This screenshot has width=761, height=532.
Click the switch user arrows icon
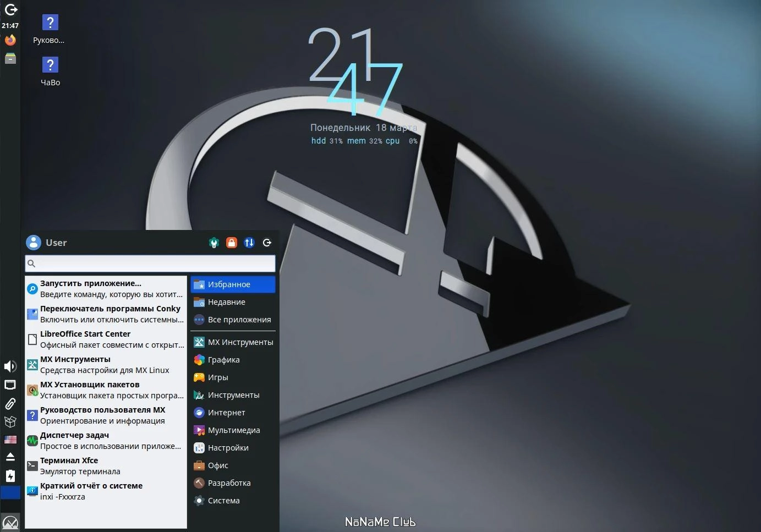(x=249, y=243)
